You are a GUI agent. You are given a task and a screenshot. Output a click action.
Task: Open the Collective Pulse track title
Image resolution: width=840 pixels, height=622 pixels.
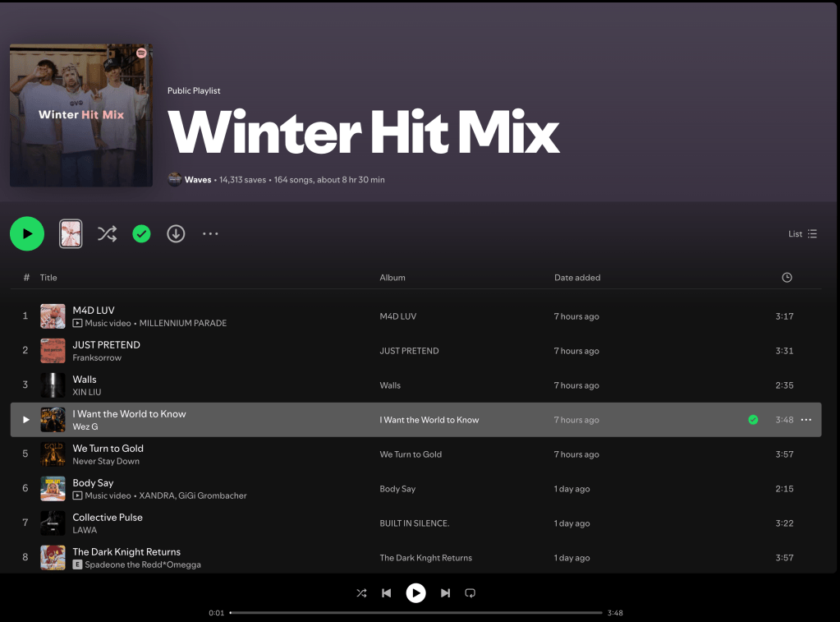[x=108, y=518]
